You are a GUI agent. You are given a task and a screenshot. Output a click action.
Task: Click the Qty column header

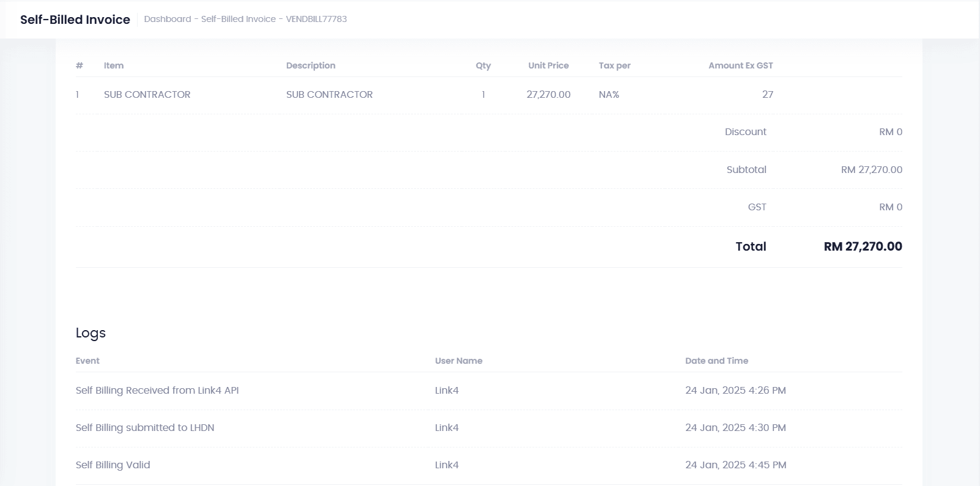click(x=483, y=65)
